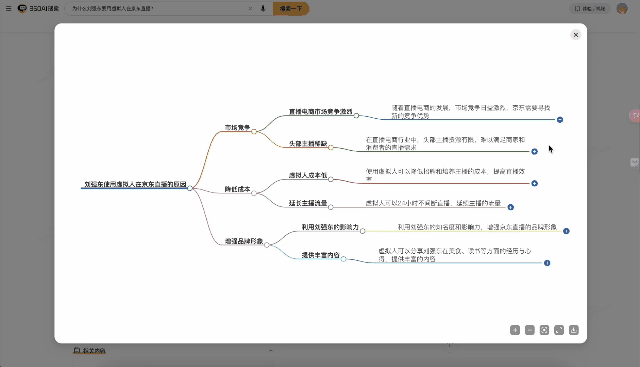Viewport: 640px width, 367px height.
Task: Collapse the 虚拟人成本低 node circle
Action: pyautogui.click(x=331, y=179)
